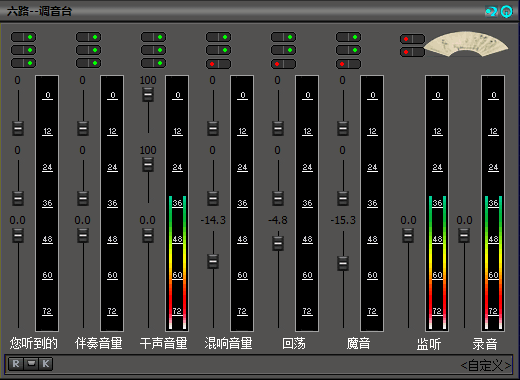Click the topmost slider handle in 您听到的
Image resolution: width=520 pixels, height=380 pixels.
tap(18, 128)
